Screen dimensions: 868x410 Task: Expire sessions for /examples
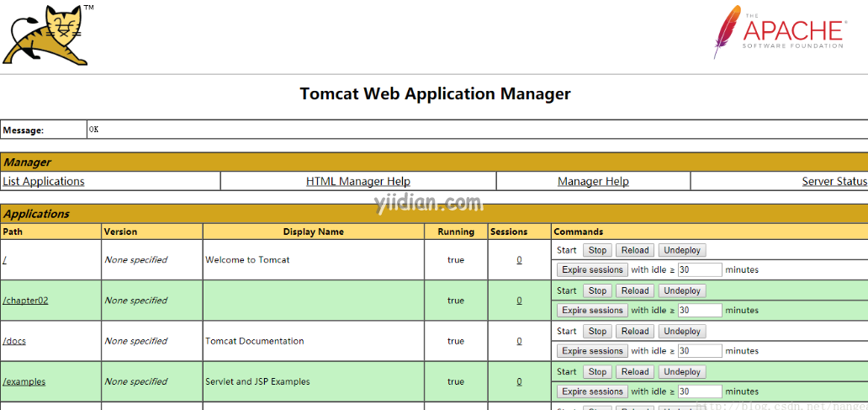[592, 391]
